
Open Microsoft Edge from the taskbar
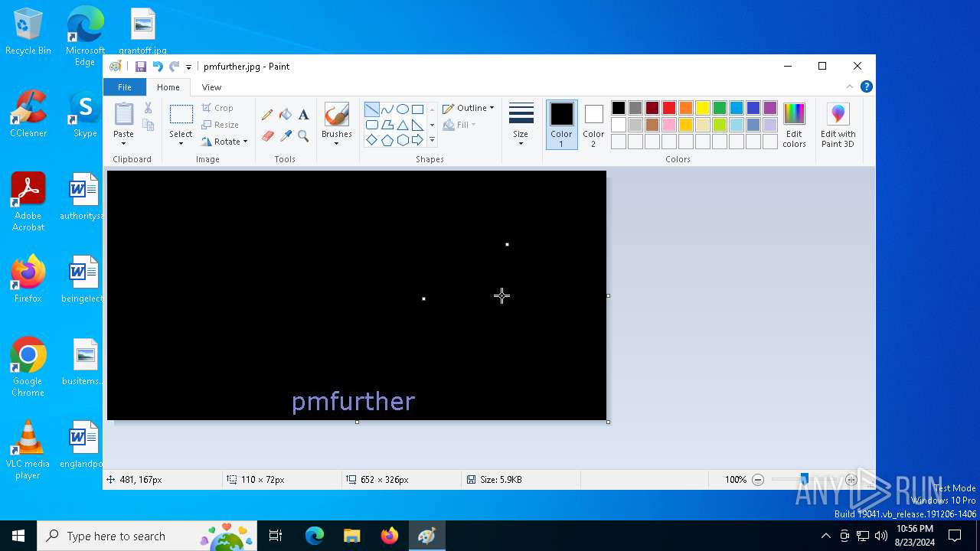(315, 536)
